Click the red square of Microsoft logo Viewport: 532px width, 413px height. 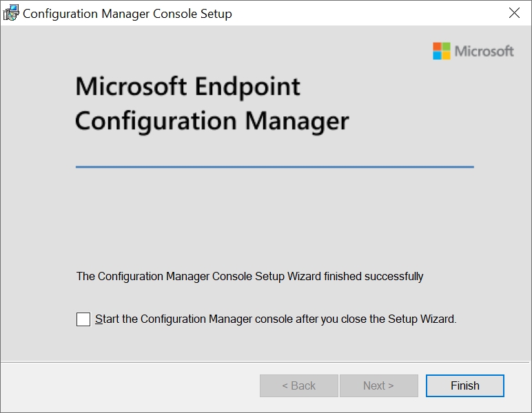click(437, 47)
